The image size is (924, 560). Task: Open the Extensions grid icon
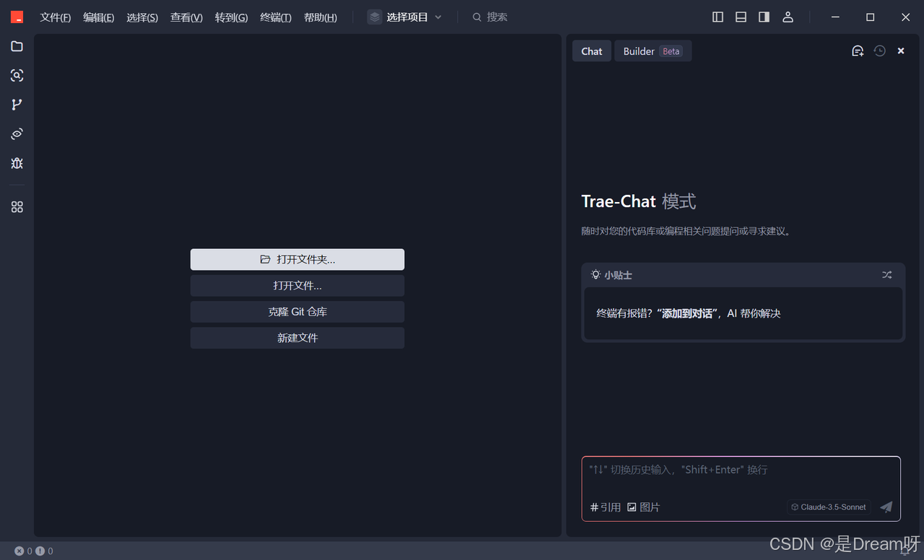pyautogui.click(x=17, y=207)
